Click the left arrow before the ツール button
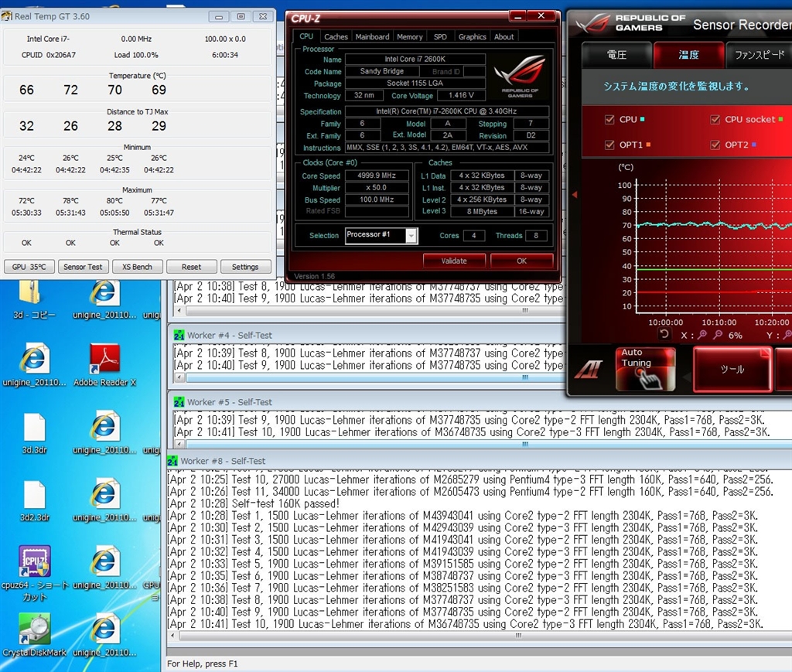792x672 pixels. click(x=685, y=376)
